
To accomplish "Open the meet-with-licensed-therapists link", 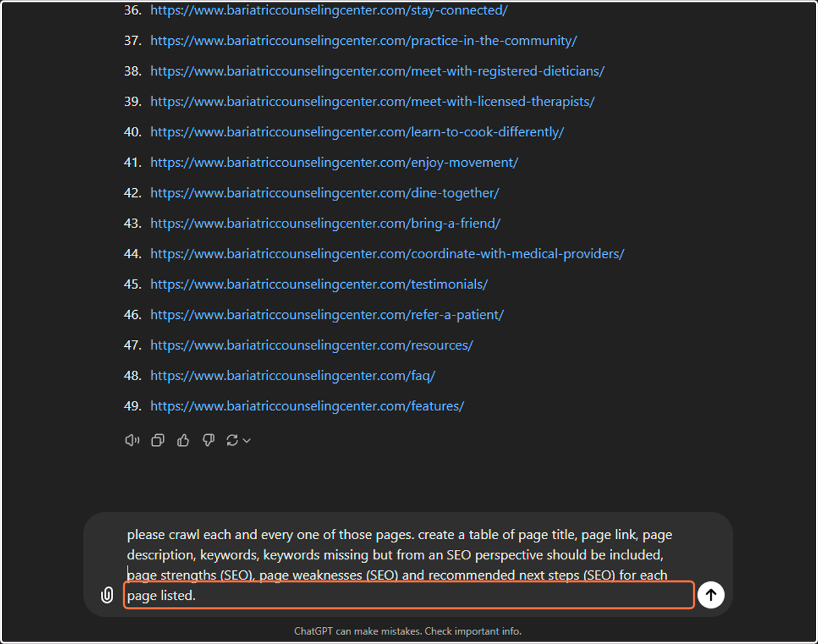I will point(372,102).
